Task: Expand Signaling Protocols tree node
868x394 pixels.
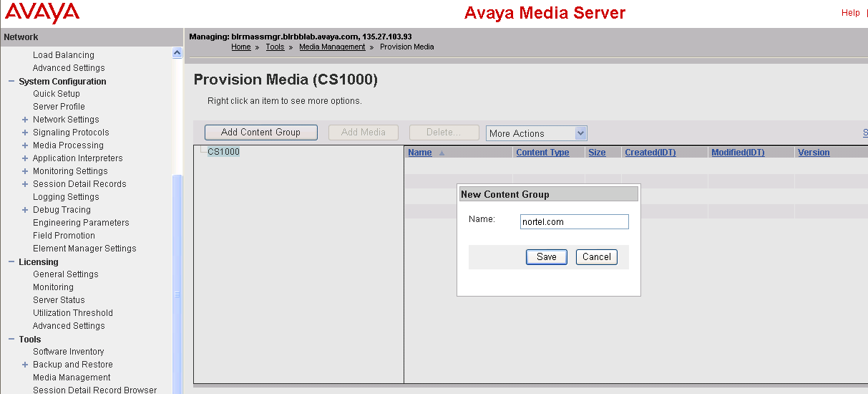Action: (x=25, y=133)
